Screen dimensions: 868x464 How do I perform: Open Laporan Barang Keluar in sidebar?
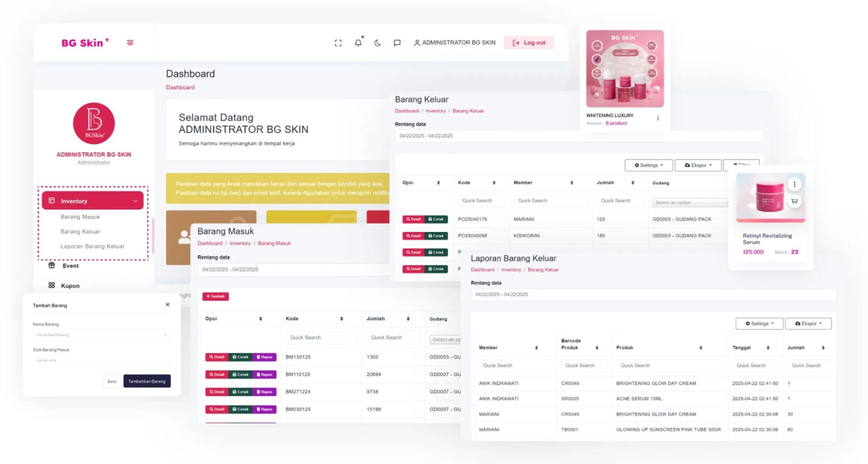coord(93,246)
